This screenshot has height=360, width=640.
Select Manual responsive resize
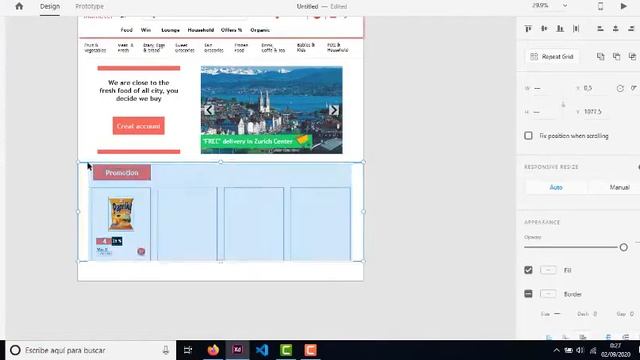619,187
